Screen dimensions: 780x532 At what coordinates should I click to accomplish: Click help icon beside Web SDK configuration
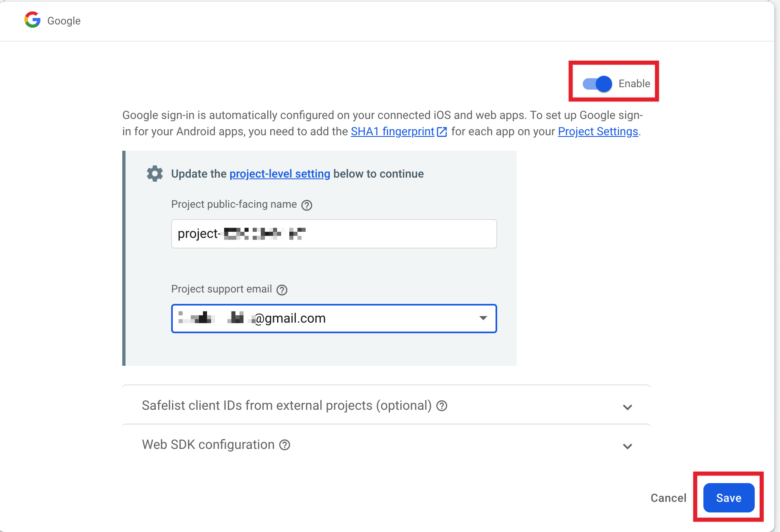tap(285, 445)
